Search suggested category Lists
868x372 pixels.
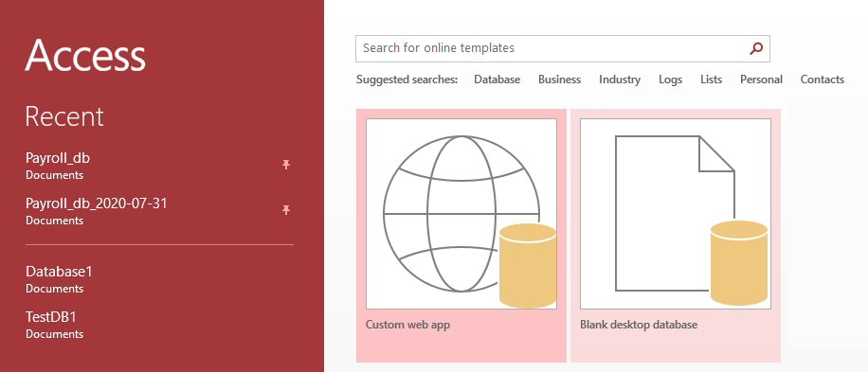coord(711,80)
